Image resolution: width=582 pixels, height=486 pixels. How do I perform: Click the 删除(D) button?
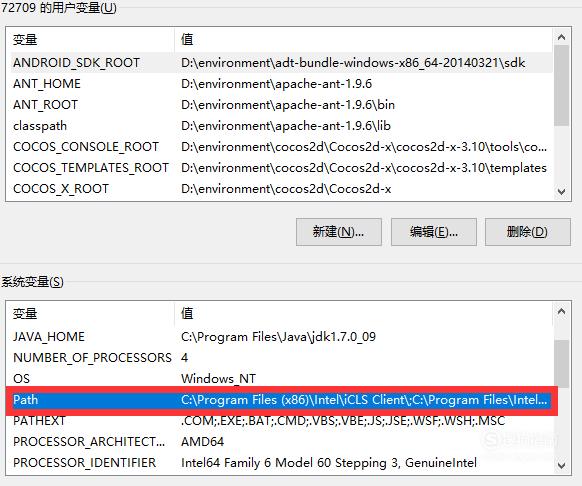tap(527, 232)
